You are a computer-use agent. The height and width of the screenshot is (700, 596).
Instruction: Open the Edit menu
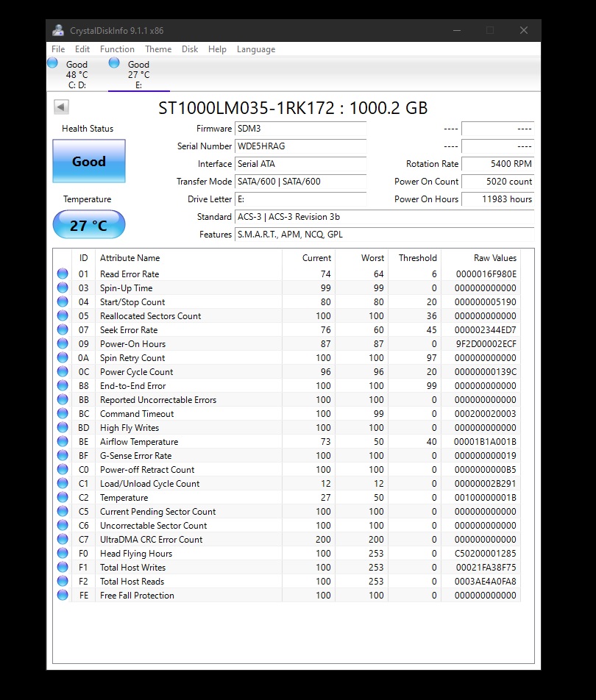(x=82, y=49)
